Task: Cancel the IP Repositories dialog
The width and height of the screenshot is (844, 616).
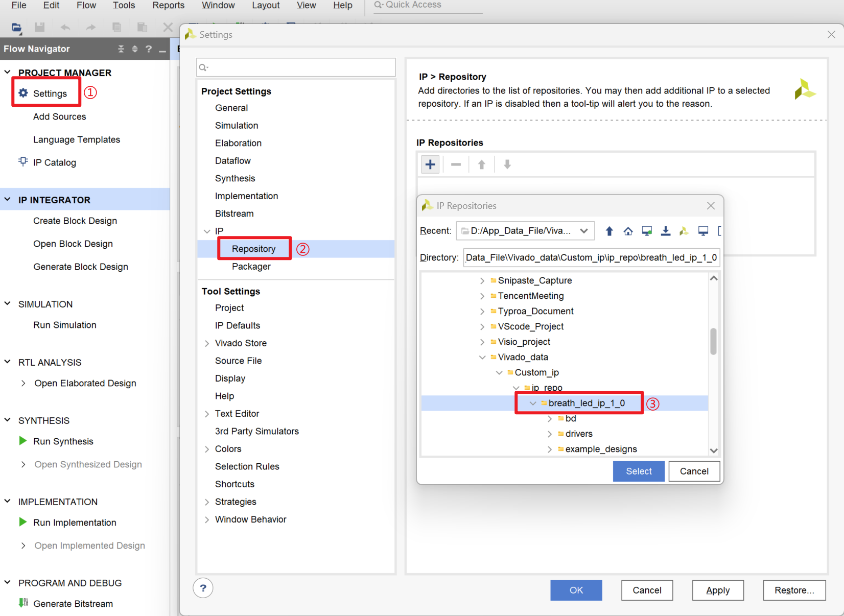Action: (694, 471)
